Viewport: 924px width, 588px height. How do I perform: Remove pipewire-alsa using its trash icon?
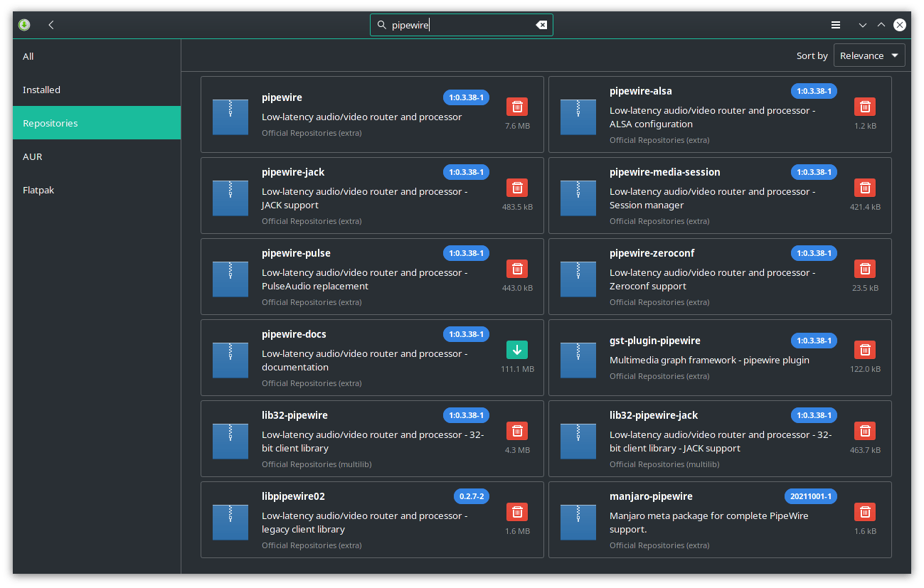pyautogui.click(x=864, y=107)
